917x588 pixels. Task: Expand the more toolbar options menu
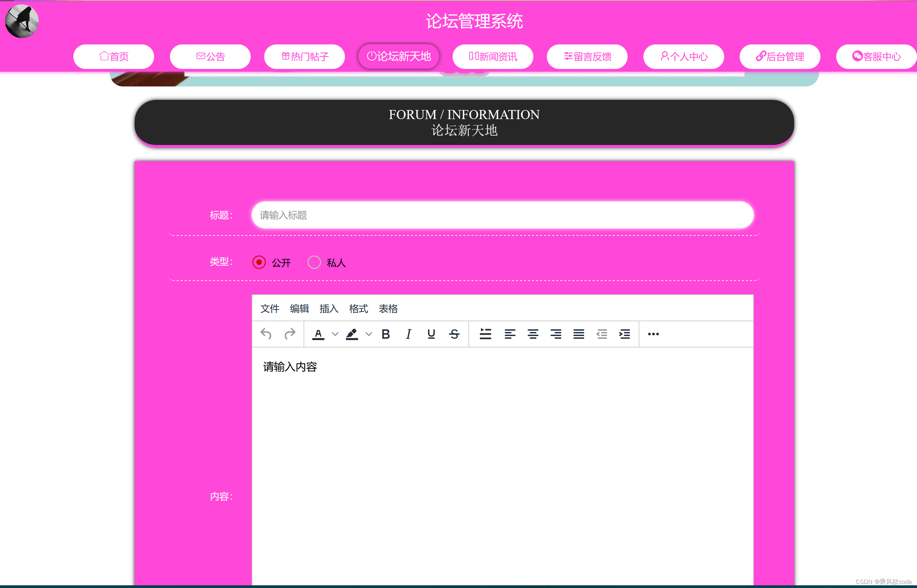point(653,334)
